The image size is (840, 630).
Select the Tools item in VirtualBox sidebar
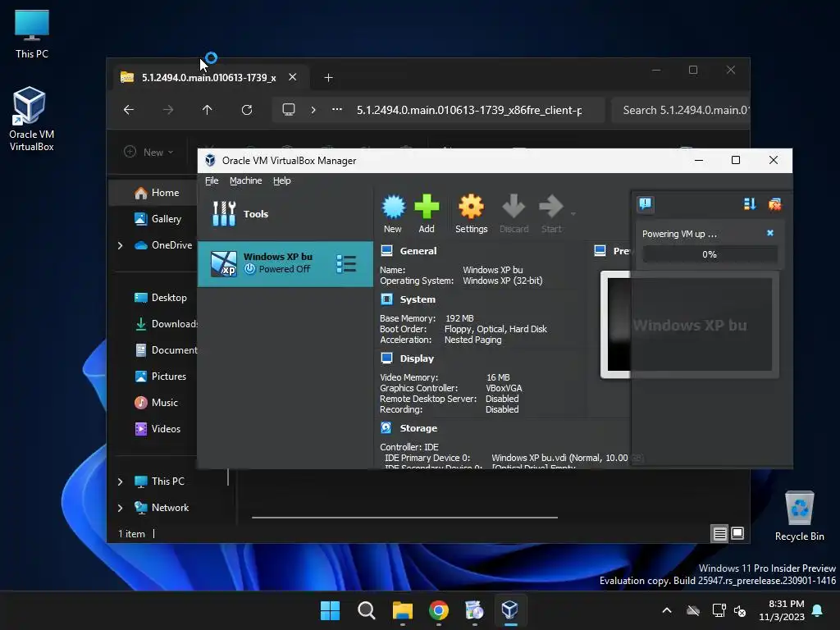285,214
